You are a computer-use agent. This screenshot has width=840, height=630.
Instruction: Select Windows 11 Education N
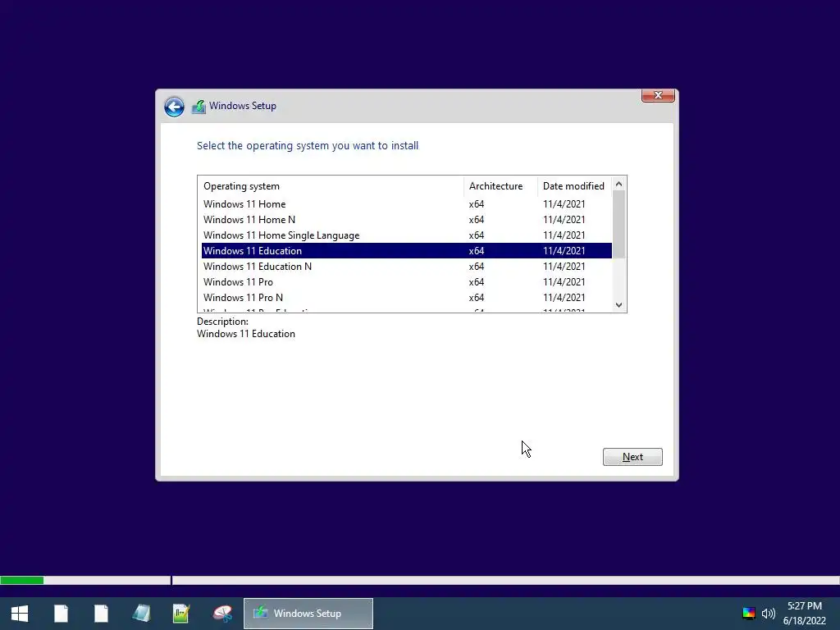pos(407,267)
